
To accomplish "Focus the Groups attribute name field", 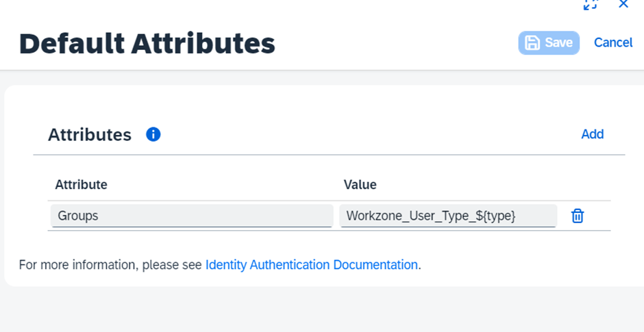I will pyautogui.click(x=191, y=216).
